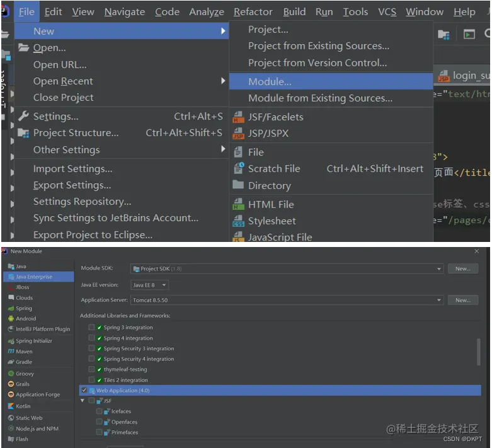Enable Spring 3 integration checkbox

pos(91,327)
